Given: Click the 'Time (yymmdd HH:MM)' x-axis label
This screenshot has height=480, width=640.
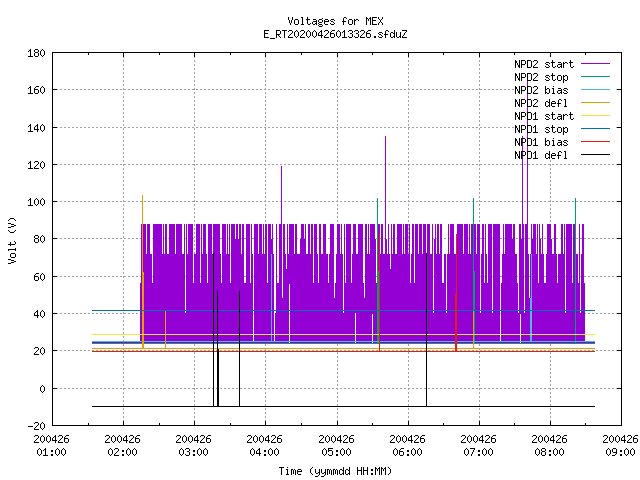Looking at the screenshot, I should tap(335, 471).
